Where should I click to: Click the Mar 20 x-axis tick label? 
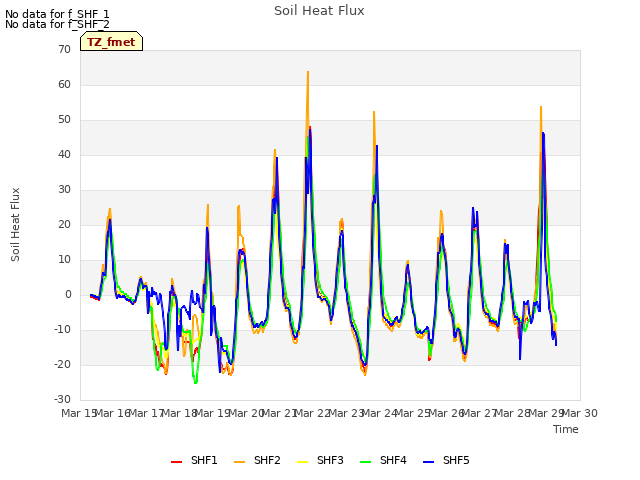(x=246, y=413)
